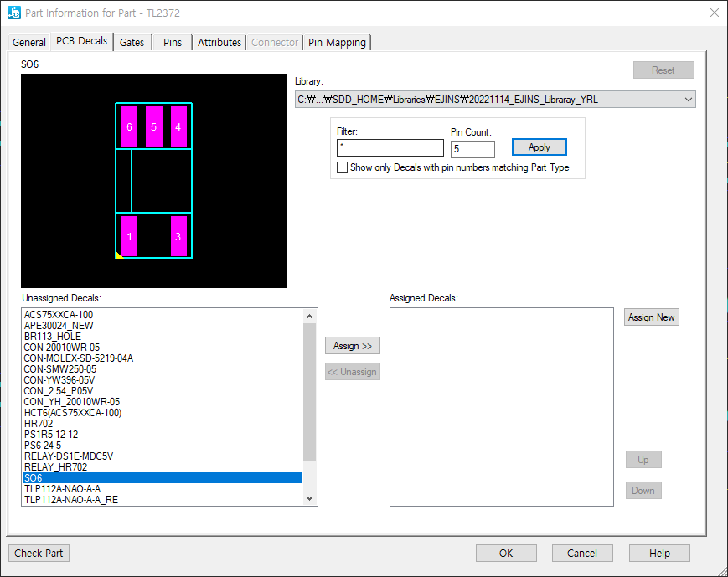Click the Assign >> button
The width and height of the screenshot is (728, 577).
pyautogui.click(x=353, y=346)
